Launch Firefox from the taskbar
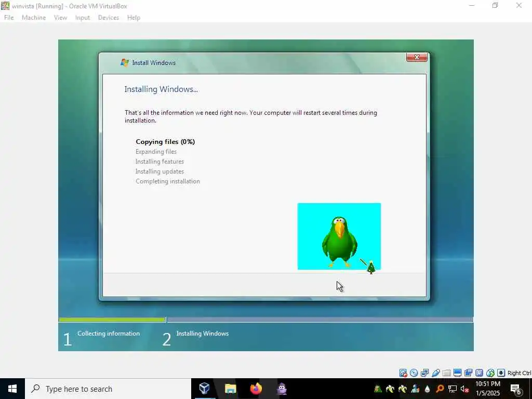 point(256,389)
